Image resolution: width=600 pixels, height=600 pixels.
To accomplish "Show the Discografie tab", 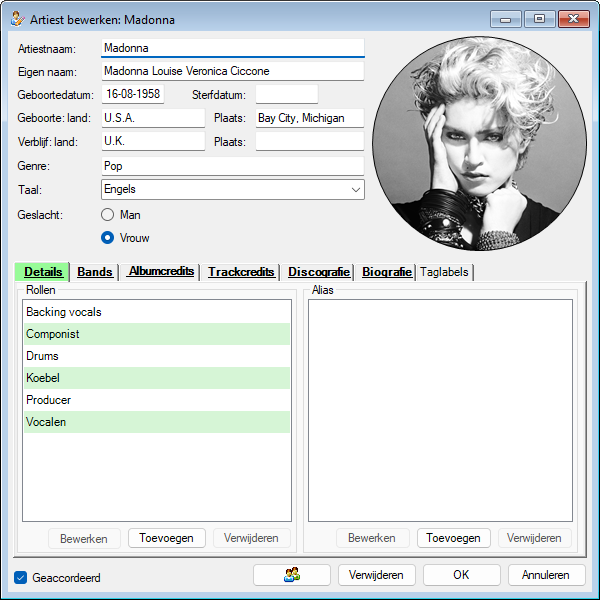I will tap(319, 272).
